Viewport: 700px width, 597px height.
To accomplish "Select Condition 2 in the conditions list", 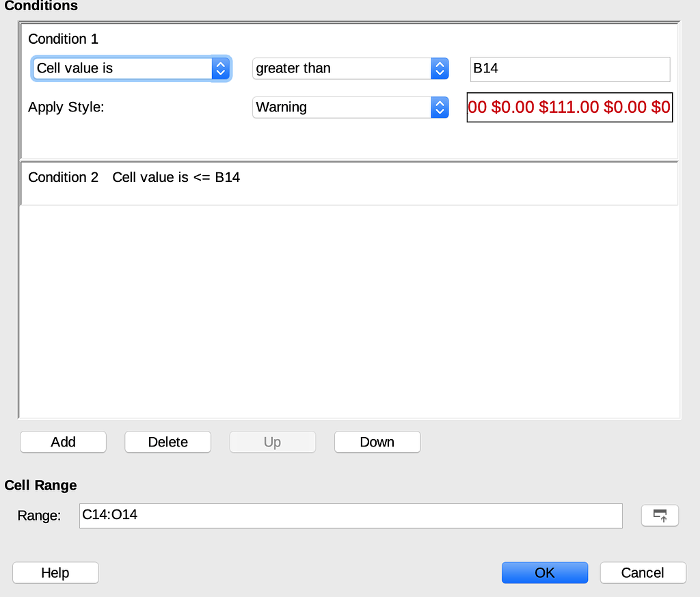I will [x=176, y=177].
